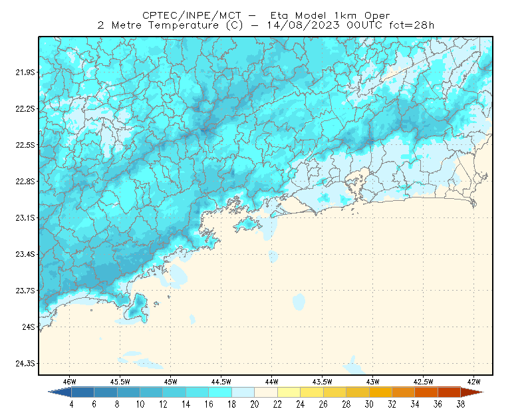Click the '22.2S' latitude label

click(25, 108)
